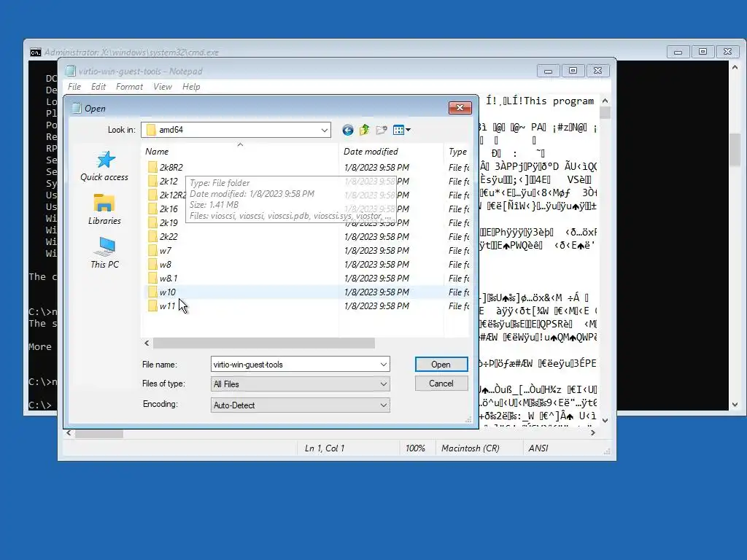
Task: Click Macintosh (CR) in the status bar
Action: [x=471, y=448]
